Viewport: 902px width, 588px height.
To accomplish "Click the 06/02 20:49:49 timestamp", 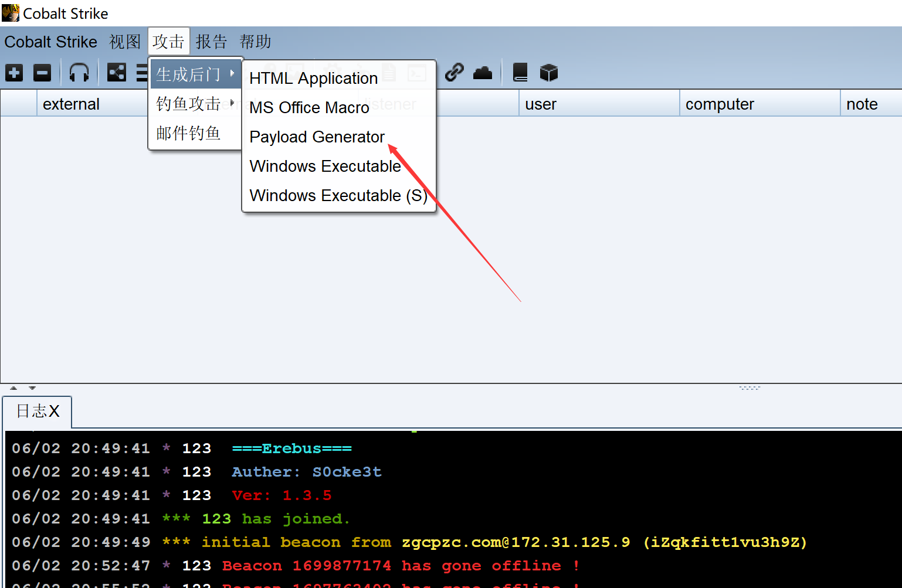I will coord(81,542).
